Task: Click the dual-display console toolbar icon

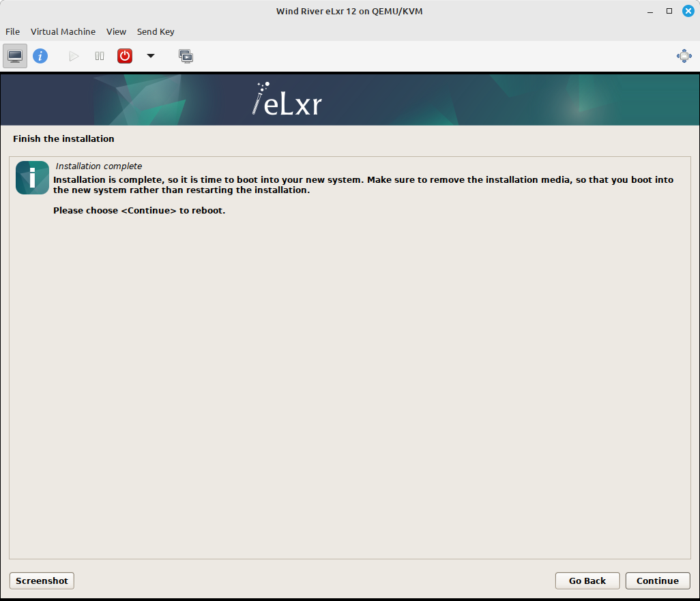Action: point(186,56)
